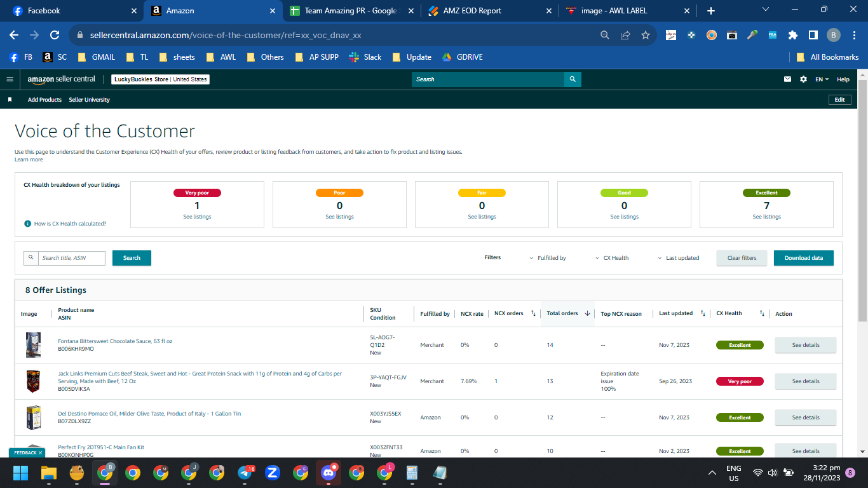Open the Seller University menu item
Screen dimensions: 868x488
tap(89, 100)
